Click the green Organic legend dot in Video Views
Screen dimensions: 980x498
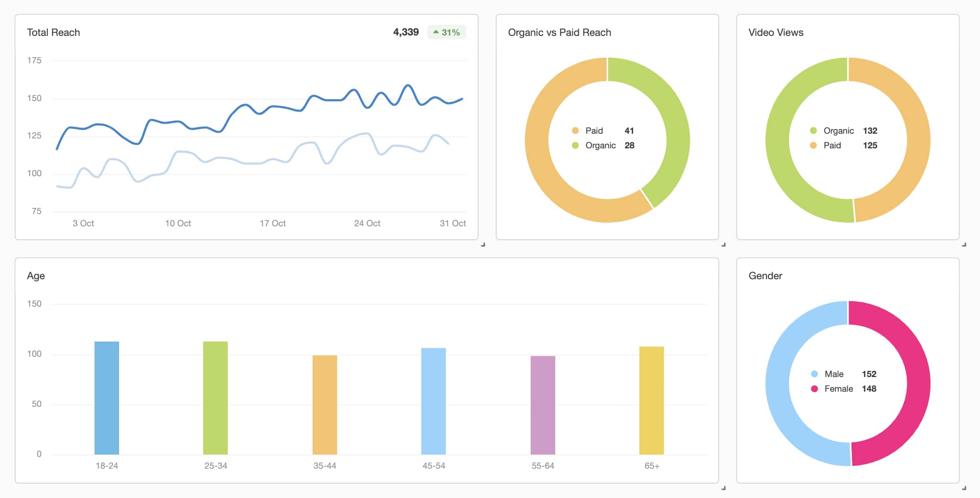coord(813,131)
